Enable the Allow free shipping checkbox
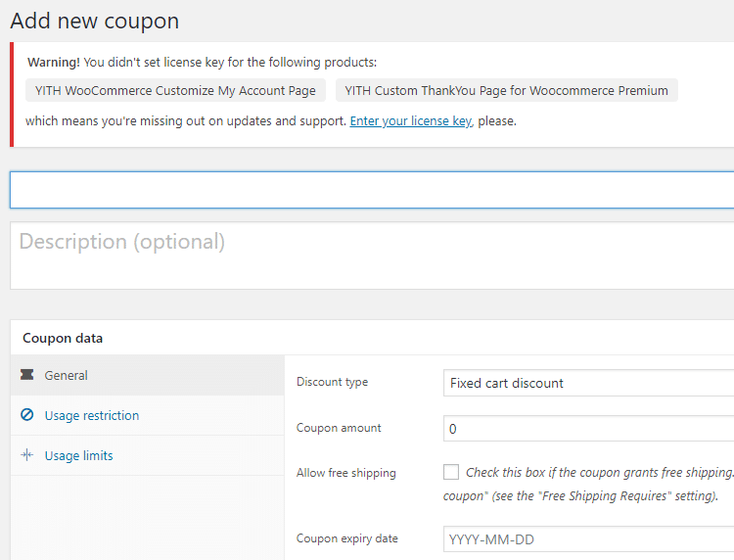734x560 pixels. click(451, 472)
